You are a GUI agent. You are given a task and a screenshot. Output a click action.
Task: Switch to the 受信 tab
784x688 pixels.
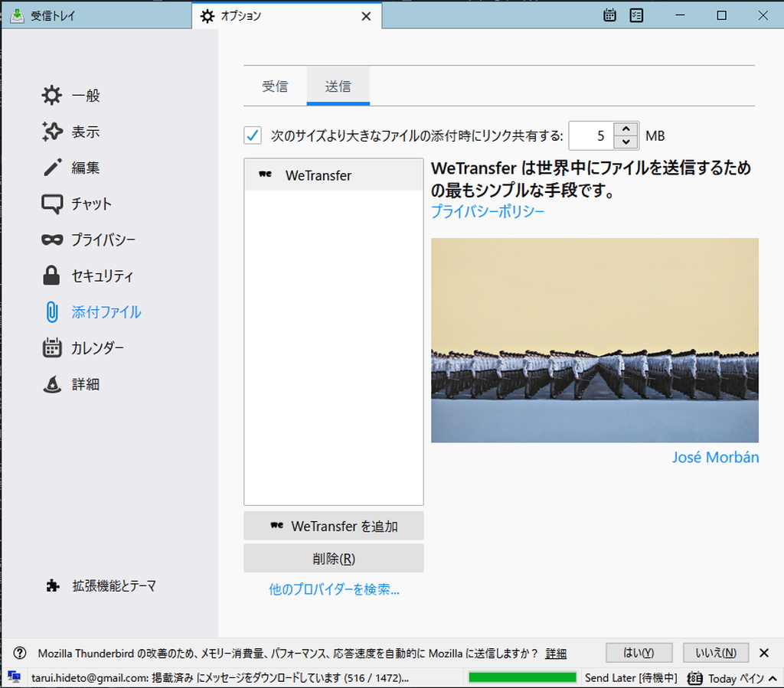pyautogui.click(x=275, y=86)
